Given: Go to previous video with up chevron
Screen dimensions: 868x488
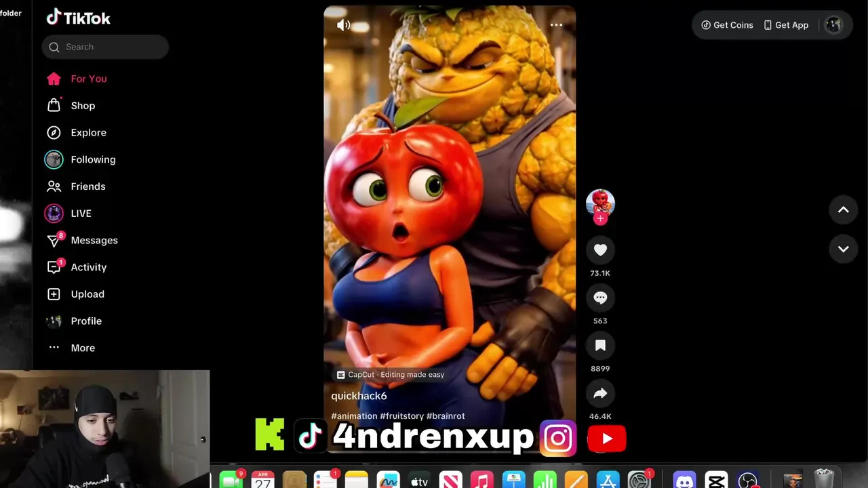Looking at the screenshot, I should pos(844,209).
